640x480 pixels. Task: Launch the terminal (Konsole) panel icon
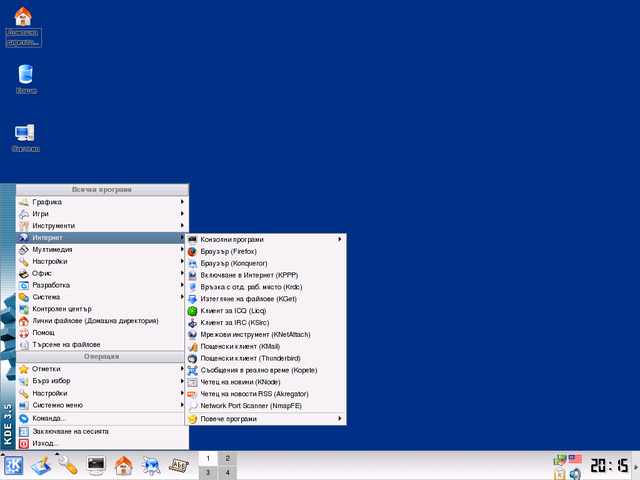tap(96, 465)
